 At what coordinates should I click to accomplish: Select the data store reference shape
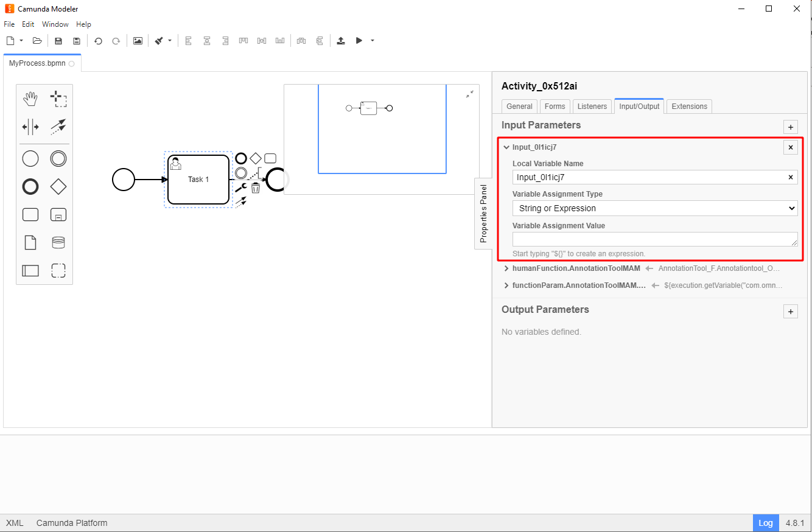[58, 243]
